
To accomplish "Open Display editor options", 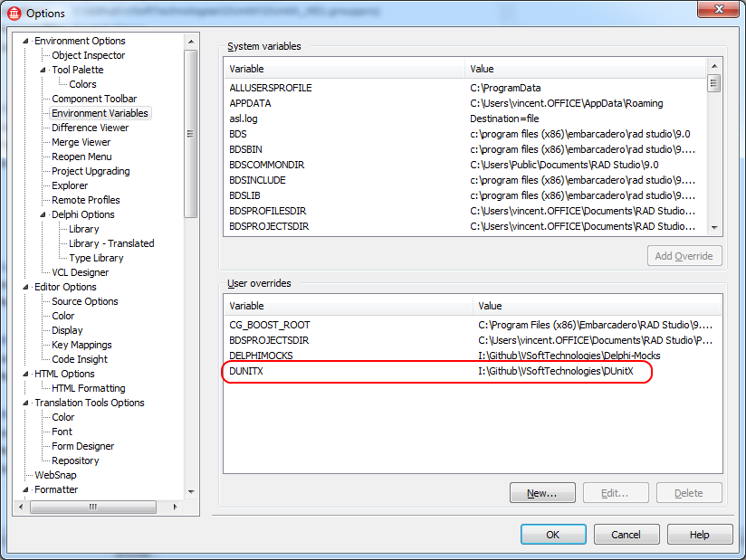I will pos(67,330).
